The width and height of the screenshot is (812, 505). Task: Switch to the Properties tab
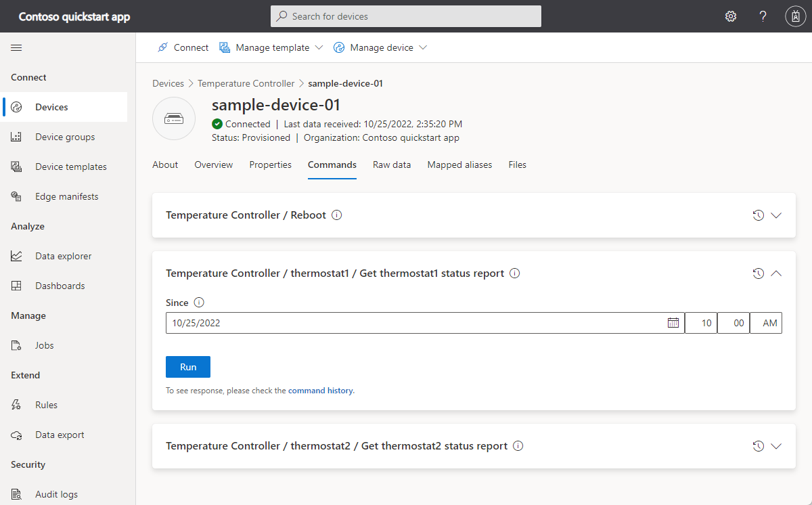click(271, 164)
